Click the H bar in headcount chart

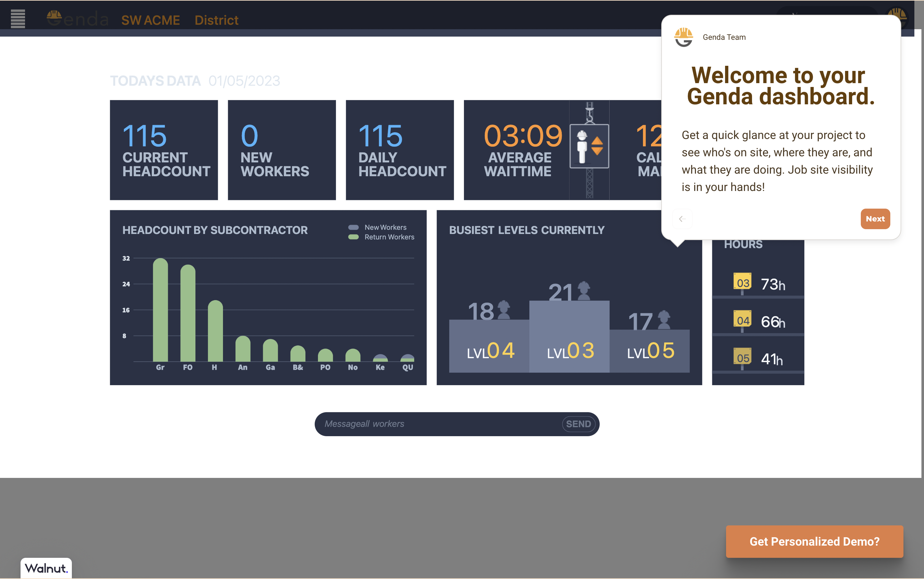(216, 331)
